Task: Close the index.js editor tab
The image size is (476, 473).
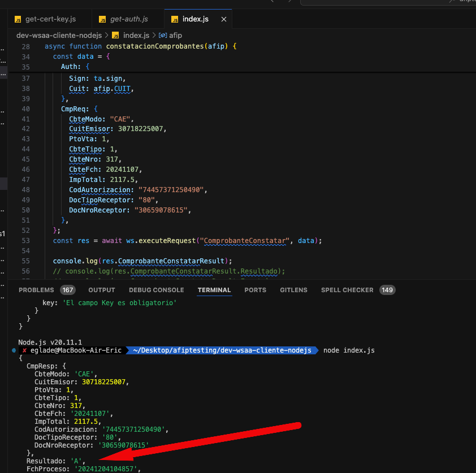Action: [224, 19]
